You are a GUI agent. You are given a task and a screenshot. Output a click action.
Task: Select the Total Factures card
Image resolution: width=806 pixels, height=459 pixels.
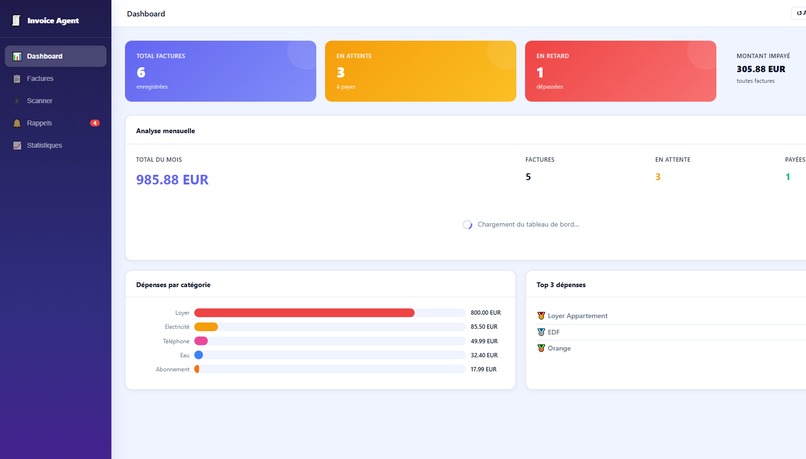[221, 71]
